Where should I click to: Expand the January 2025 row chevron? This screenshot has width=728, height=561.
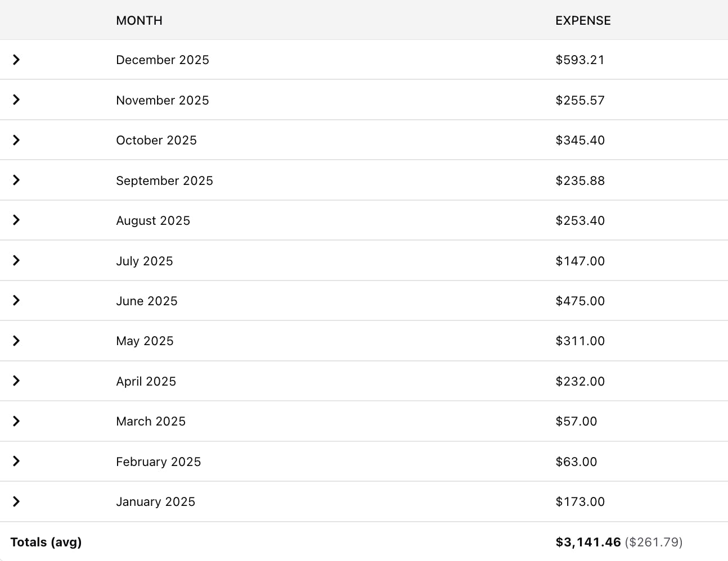[16, 501]
